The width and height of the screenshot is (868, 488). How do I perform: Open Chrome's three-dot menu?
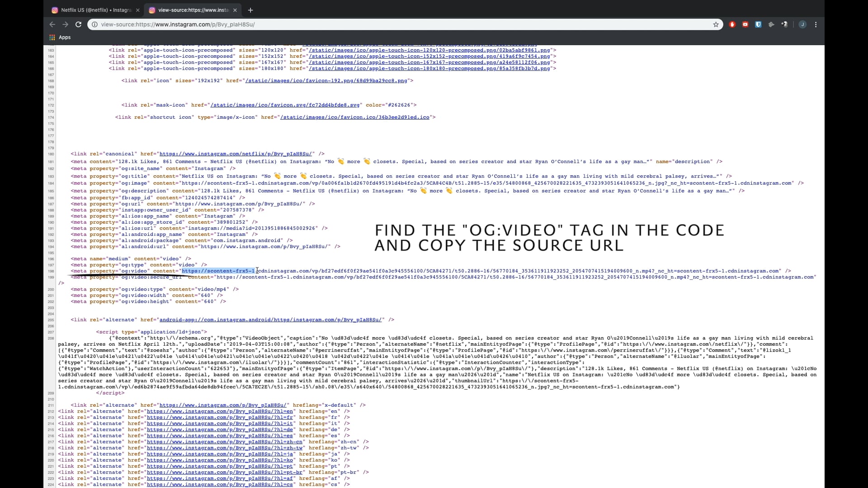point(816,24)
